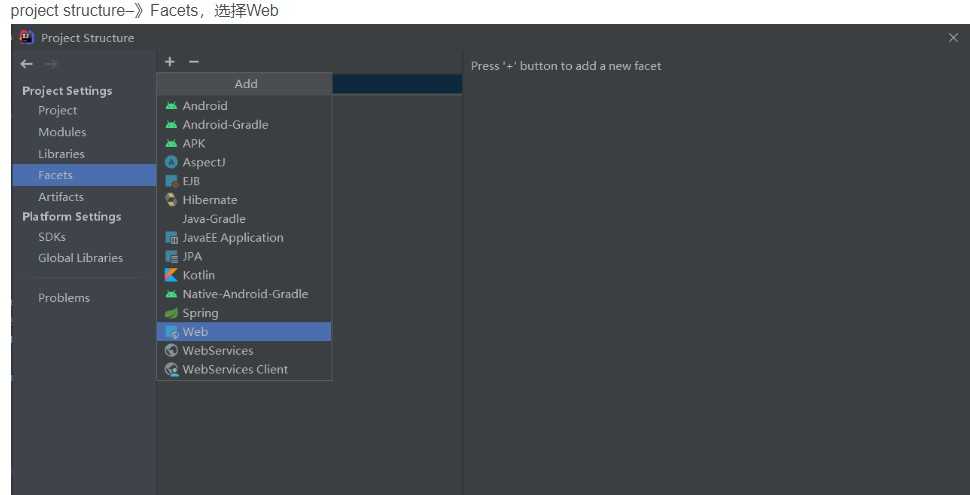Click the Project Structure window title
This screenshot has height=495, width=970.
click(x=87, y=38)
